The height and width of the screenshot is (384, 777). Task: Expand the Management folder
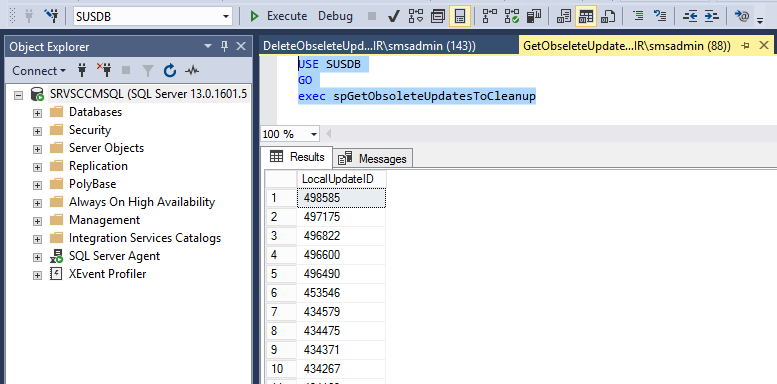(x=37, y=220)
